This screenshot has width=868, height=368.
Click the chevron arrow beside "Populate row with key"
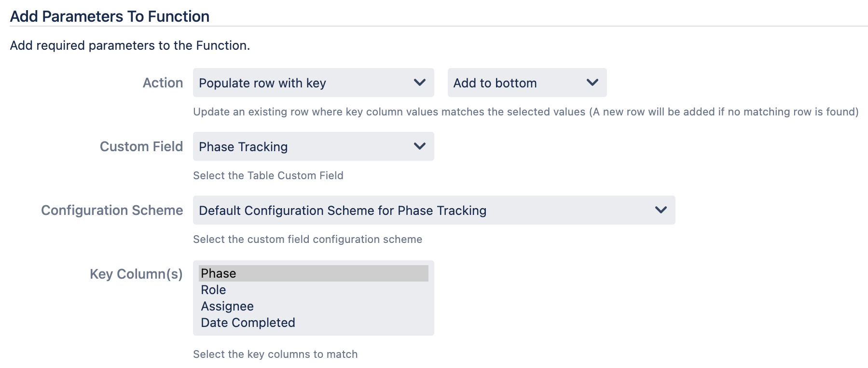(x=420, y=83)
